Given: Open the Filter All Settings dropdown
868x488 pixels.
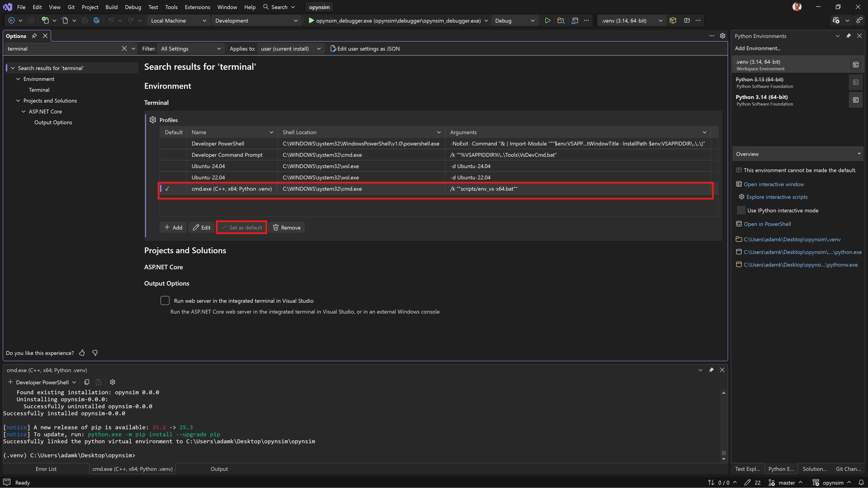Looking at the screenshot, I should pos(190,49).
